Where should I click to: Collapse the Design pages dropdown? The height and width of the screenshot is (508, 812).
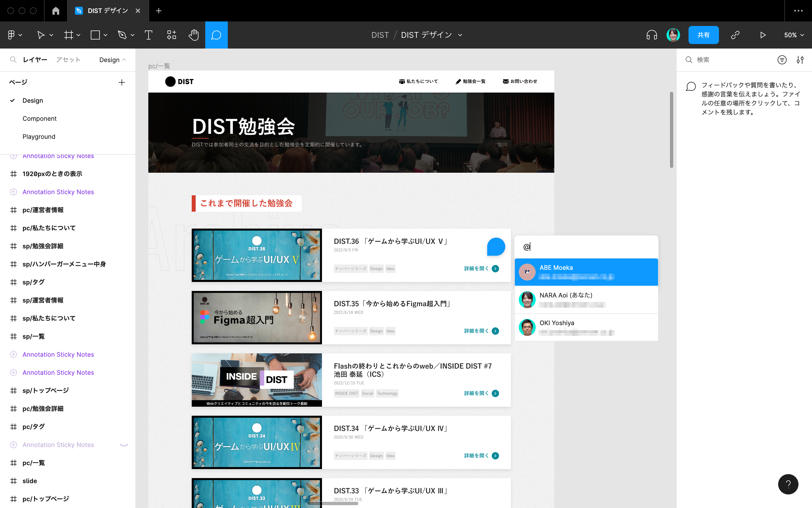[x=113, y=60]
